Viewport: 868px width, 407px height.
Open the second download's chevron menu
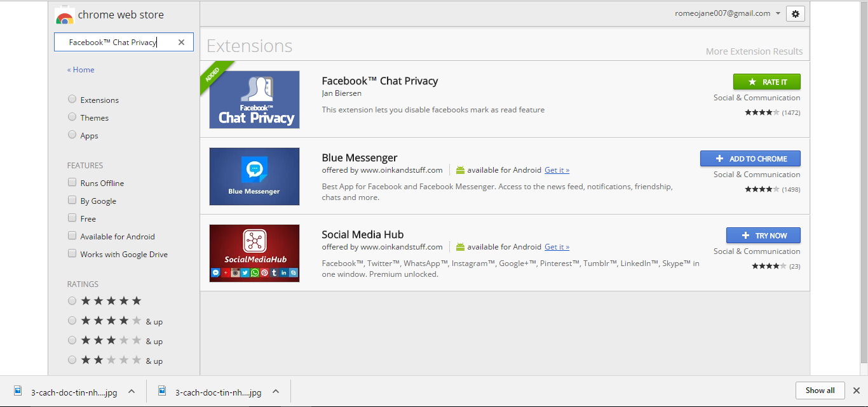coord(276,391)
